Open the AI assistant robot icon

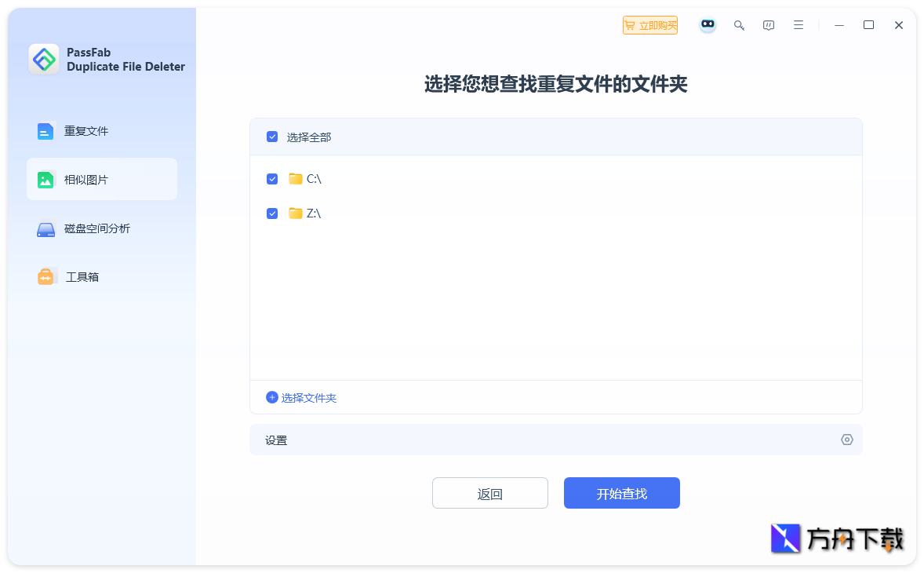coord(708,24)
